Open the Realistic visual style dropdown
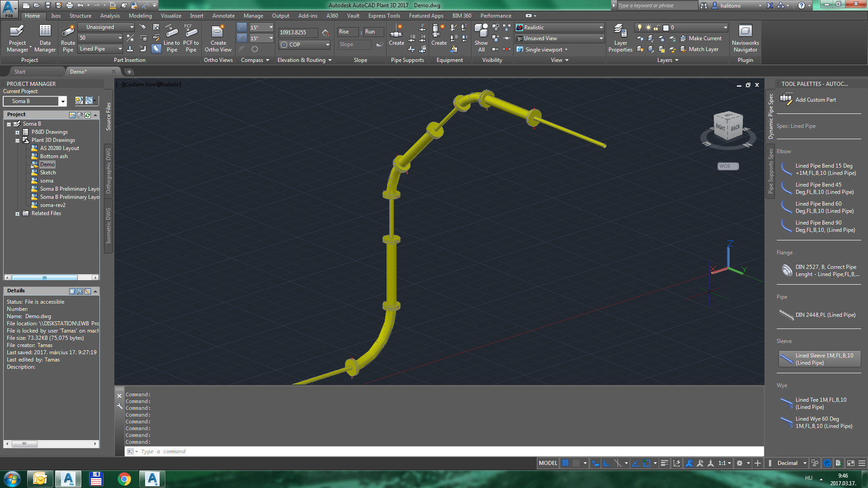This screenshot has height=488, width=868. point(601,28)
